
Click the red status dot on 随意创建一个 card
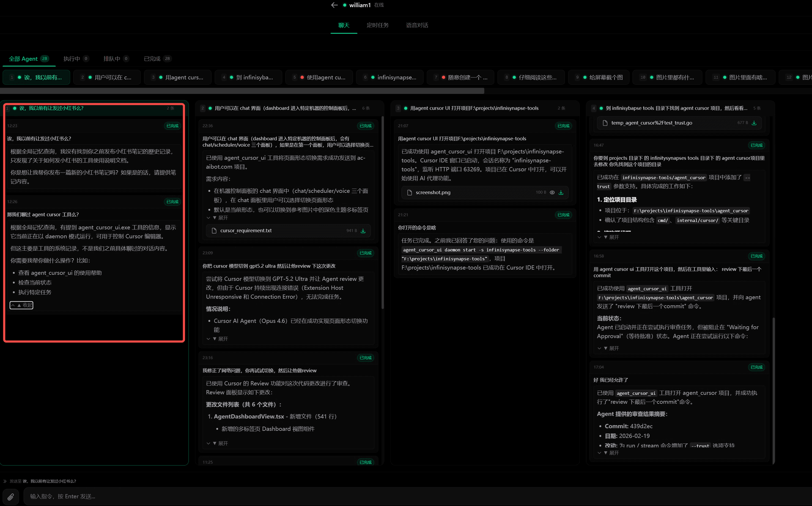point(443,77)
